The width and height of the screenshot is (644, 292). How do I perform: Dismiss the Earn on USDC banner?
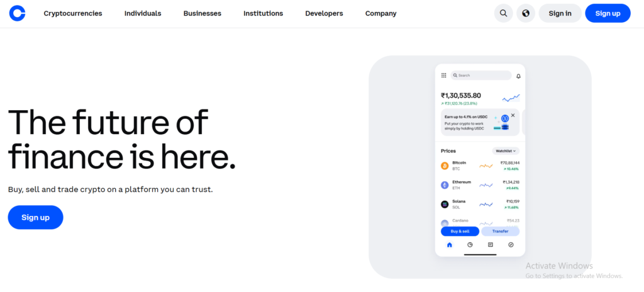(513, 116)
